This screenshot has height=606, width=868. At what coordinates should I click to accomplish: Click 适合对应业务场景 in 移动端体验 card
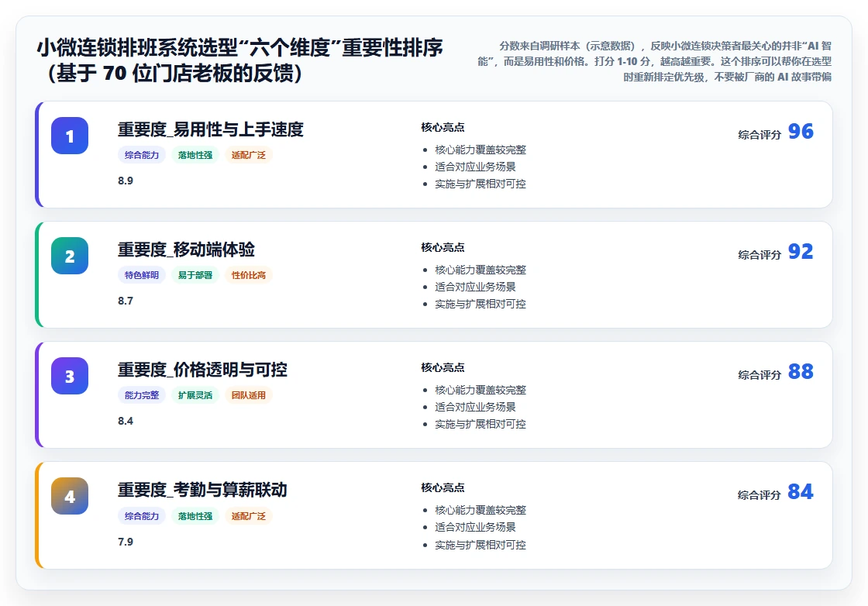(x=475, y=287)
